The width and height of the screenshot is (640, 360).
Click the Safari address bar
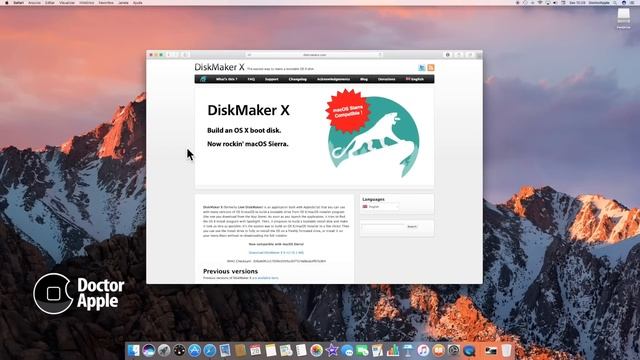click(314, 55)
